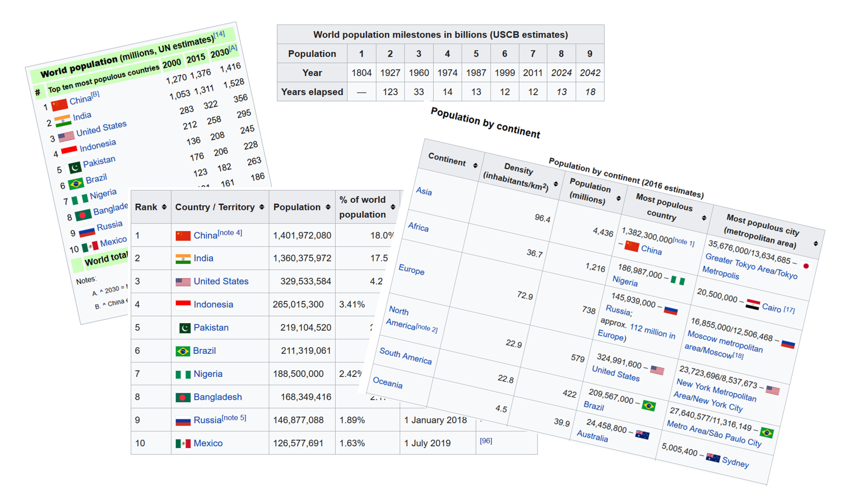Open the '112 million in Europe' link
The width and height of the screenshot is (854, 504).
tap(637, 332)
